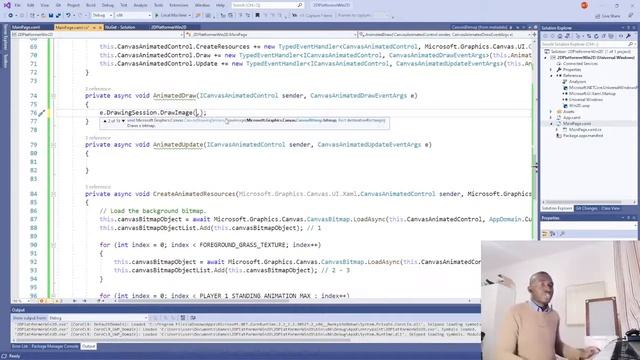
Task: Open the Help menu
Action: [x=220, y=5]
